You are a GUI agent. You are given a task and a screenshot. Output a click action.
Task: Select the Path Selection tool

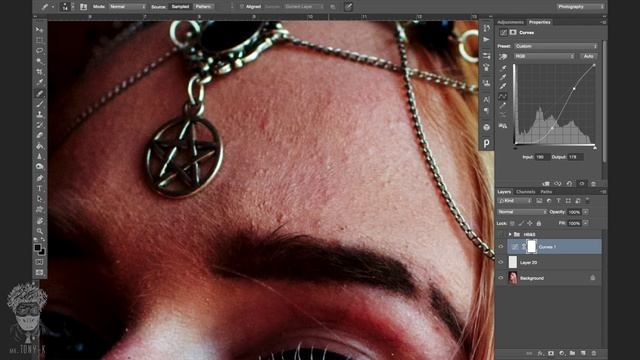(x=39, y=199)
